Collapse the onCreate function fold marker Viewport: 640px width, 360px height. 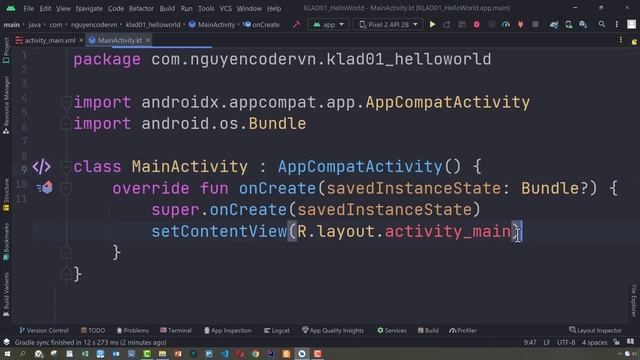66,188
